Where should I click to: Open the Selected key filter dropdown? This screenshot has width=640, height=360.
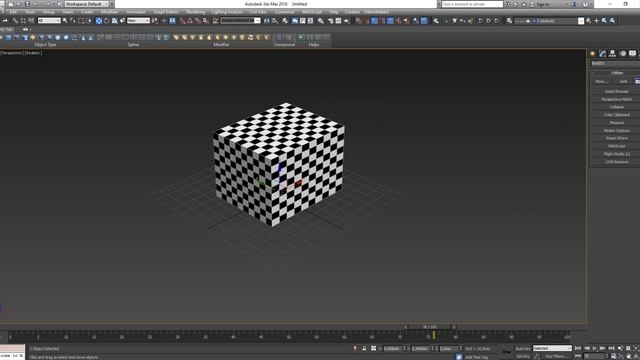point(552,349)
